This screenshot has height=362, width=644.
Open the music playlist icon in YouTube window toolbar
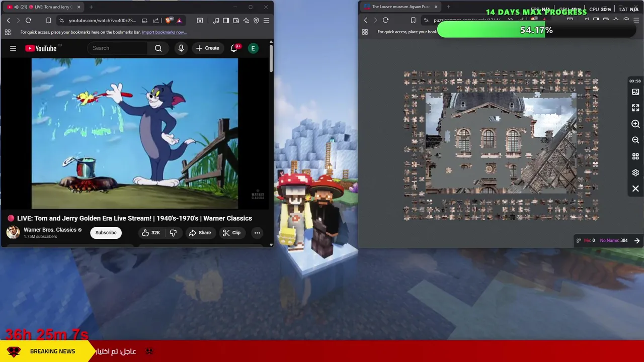point(216,20)
